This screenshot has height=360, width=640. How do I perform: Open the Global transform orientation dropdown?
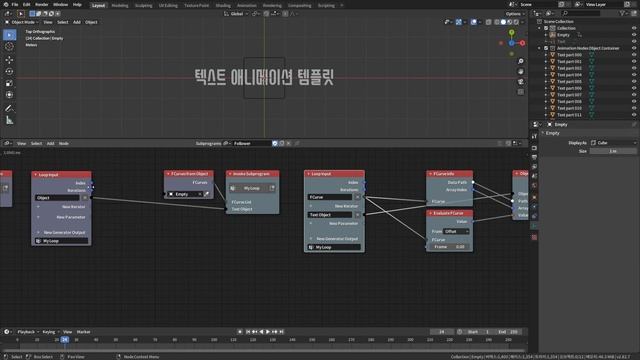[236, 13]
